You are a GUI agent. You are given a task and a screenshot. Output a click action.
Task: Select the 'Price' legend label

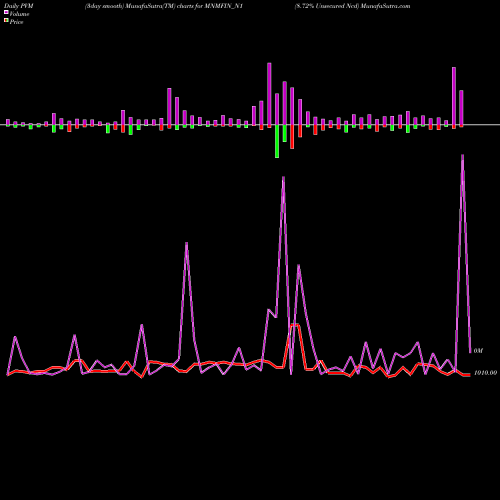[16, 22]
